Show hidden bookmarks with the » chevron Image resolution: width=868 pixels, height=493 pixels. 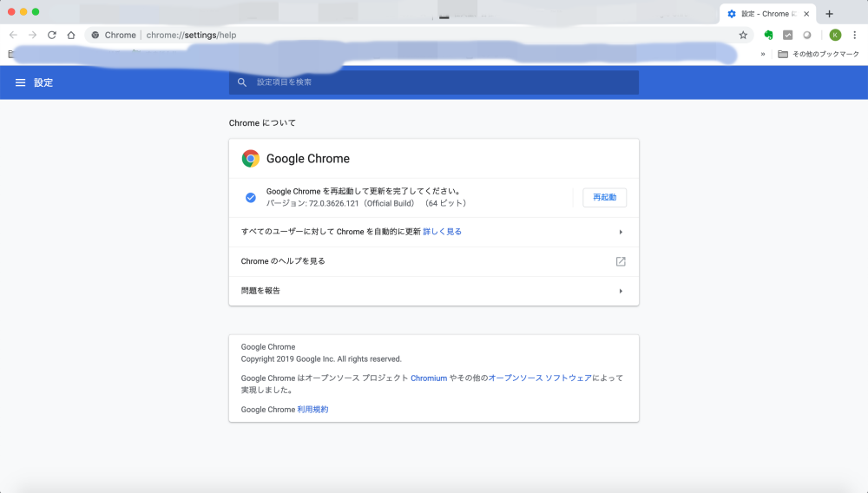tap(763, 54)
